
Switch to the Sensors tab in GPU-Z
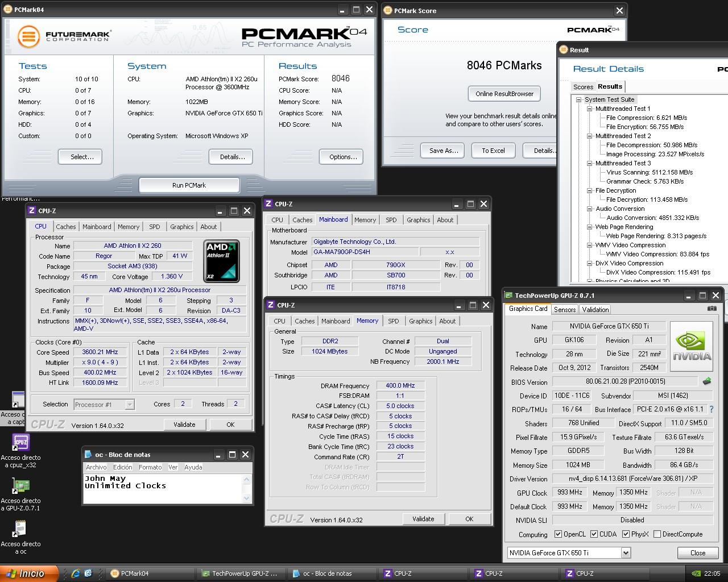[565, 310]
